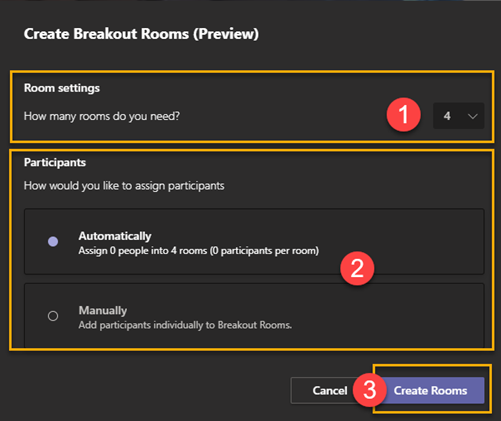Click the chevron arrow beside the number 4
501x421 pixels.
(472, 116)
